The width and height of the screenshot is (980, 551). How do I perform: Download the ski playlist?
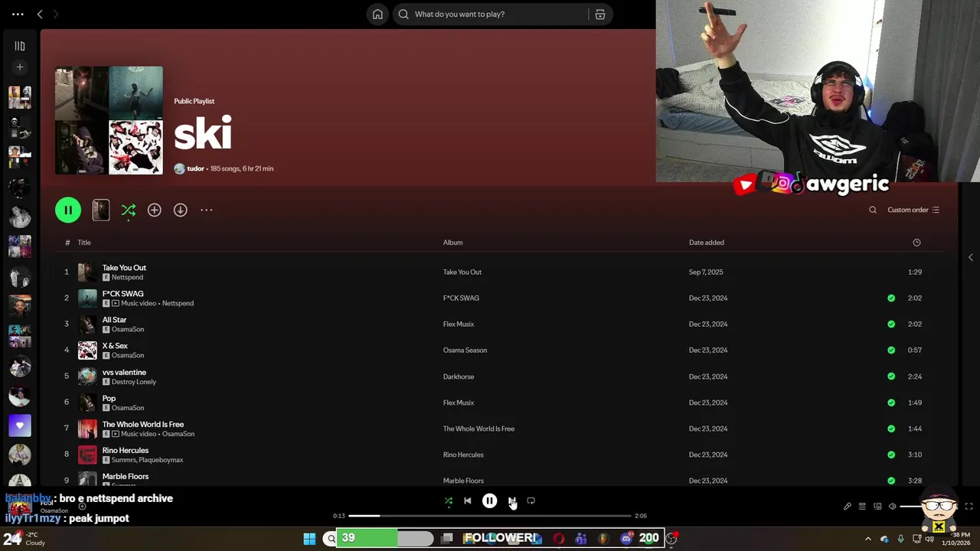tap(180, 210)
